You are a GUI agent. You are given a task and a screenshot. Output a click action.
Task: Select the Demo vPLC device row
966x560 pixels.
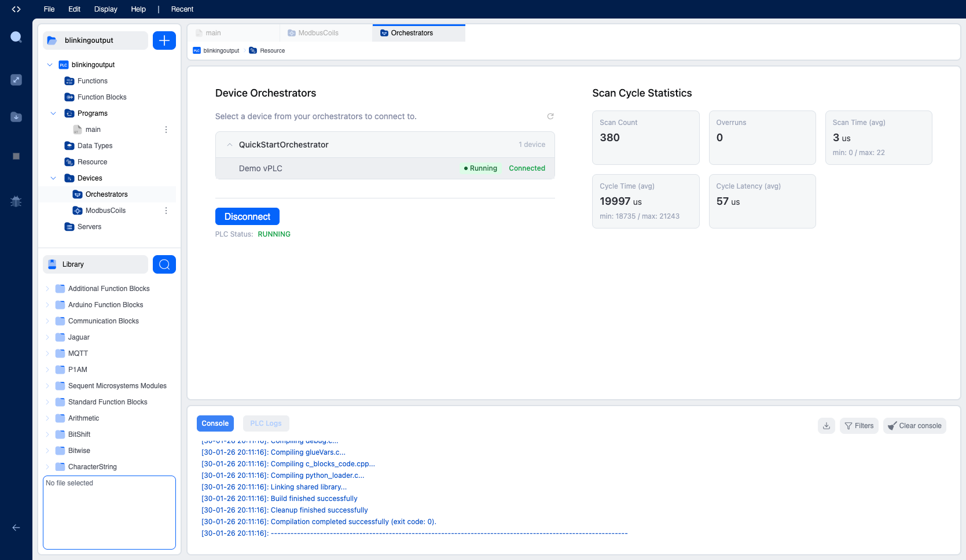point(385,168)
